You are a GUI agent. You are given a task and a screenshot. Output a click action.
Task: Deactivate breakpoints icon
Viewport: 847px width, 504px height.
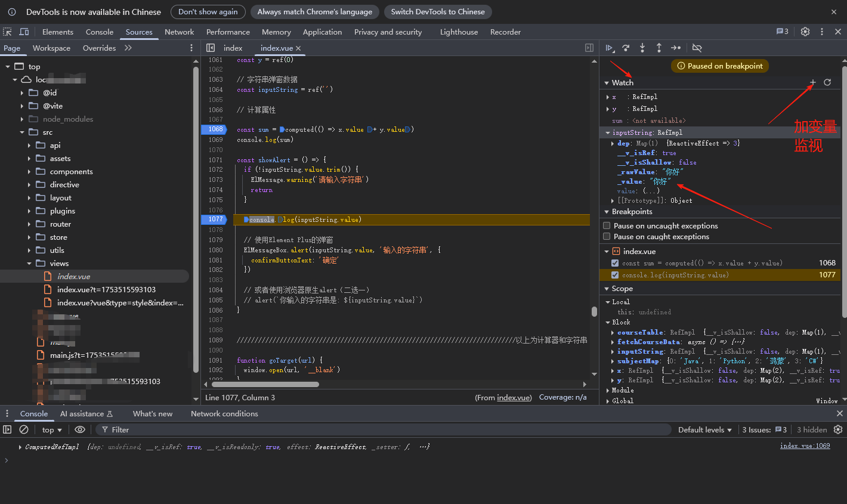[697, 48]
